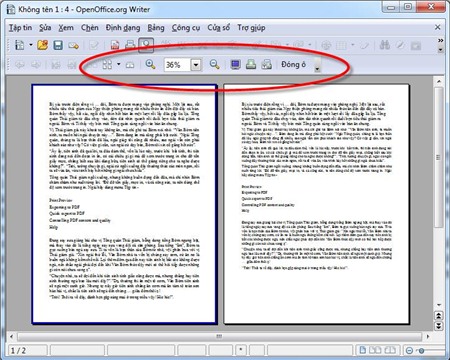Image resolution: width=450 pixels, height=360 pixels.
Task: Click the Đóng ô close preview button
Action: pyautogui.click(x=293, y=64)
